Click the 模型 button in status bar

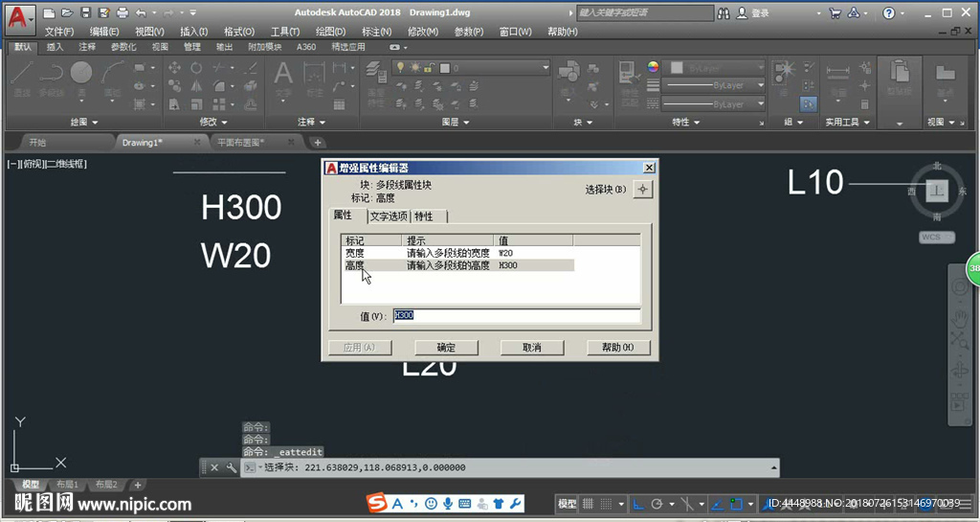pyautogui.click(x=568, y=504)
